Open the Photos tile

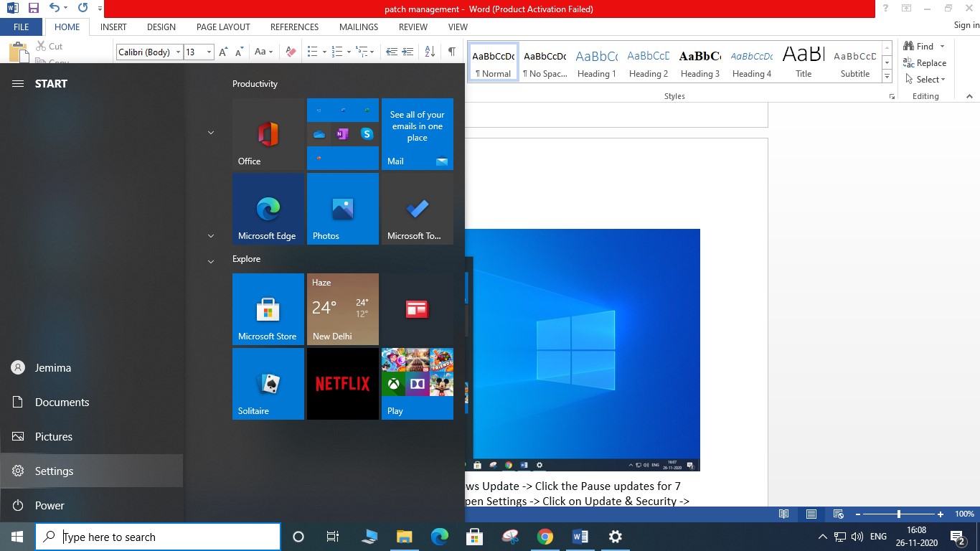click(343, 209)
